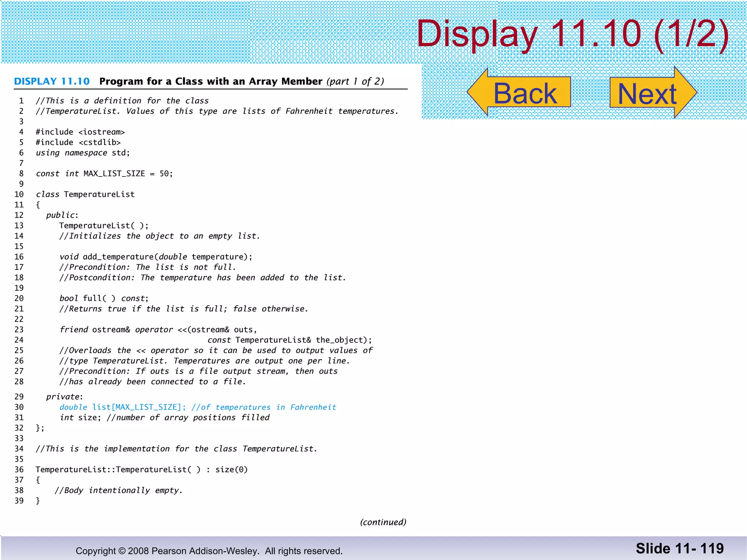The height and width of the screenshot is (560, 747).
Task: Click the '(continued)' note
Action: 383,522
